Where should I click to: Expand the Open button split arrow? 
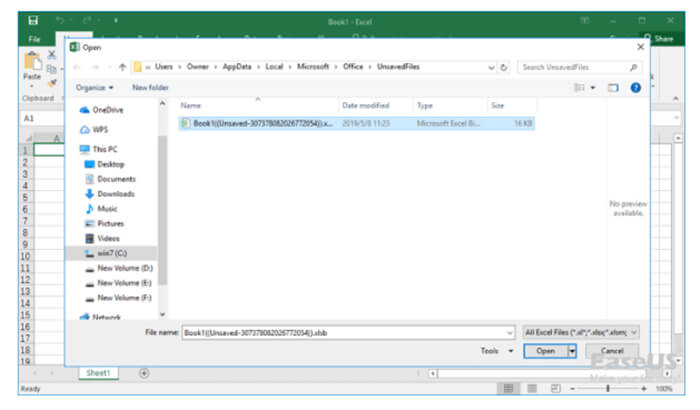point(572,351)
